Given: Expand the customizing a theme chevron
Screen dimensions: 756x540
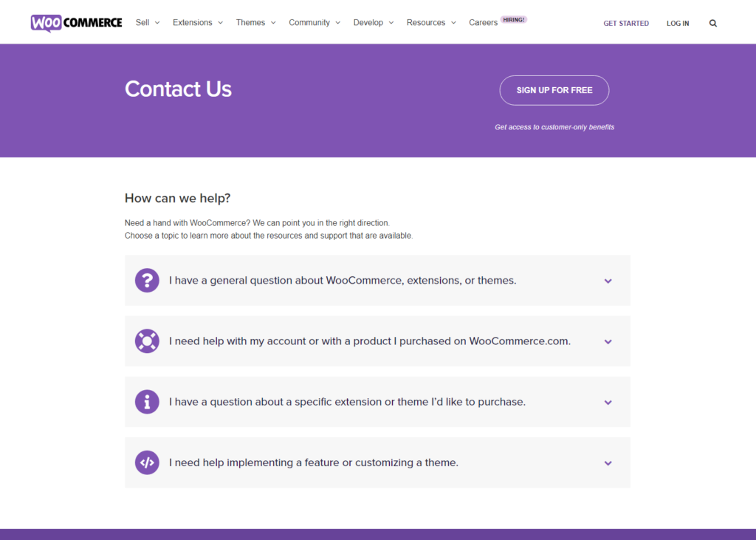Looking at the screenshot, I should click(x=608, y=463).
